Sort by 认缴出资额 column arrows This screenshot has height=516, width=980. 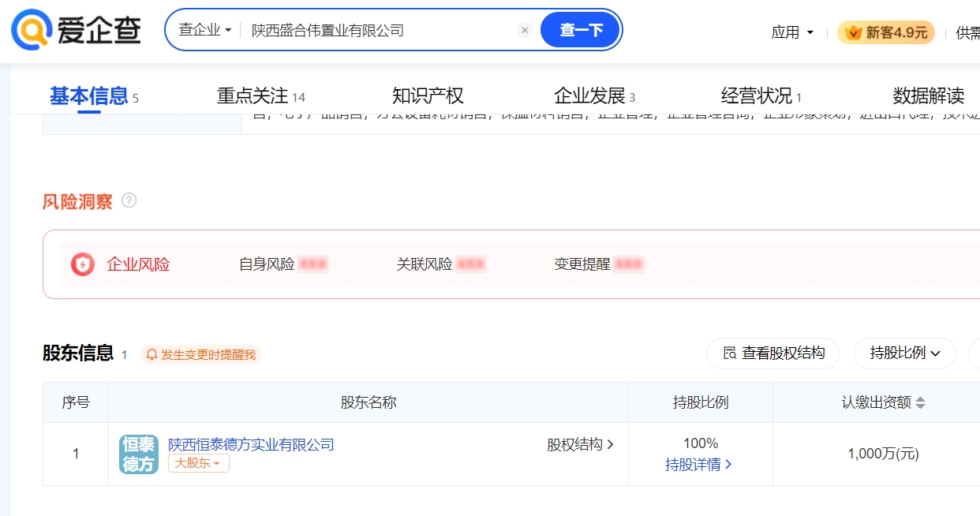tap(920, 402)
